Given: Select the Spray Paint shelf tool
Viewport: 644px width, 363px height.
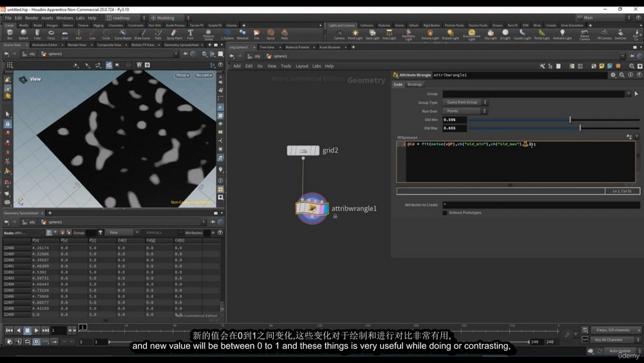Looking at the screenshot, I should (174, 34).
